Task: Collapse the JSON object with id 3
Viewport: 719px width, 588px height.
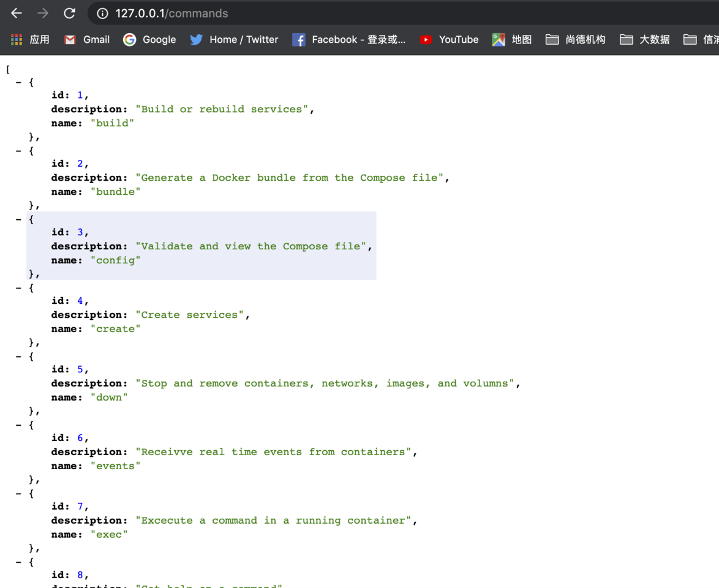Action: (x=18, y=220)
